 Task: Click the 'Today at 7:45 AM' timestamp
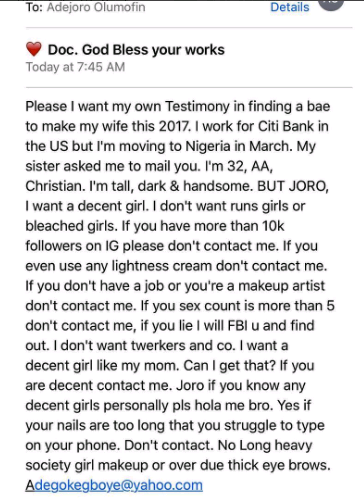[x=75, y=67]
